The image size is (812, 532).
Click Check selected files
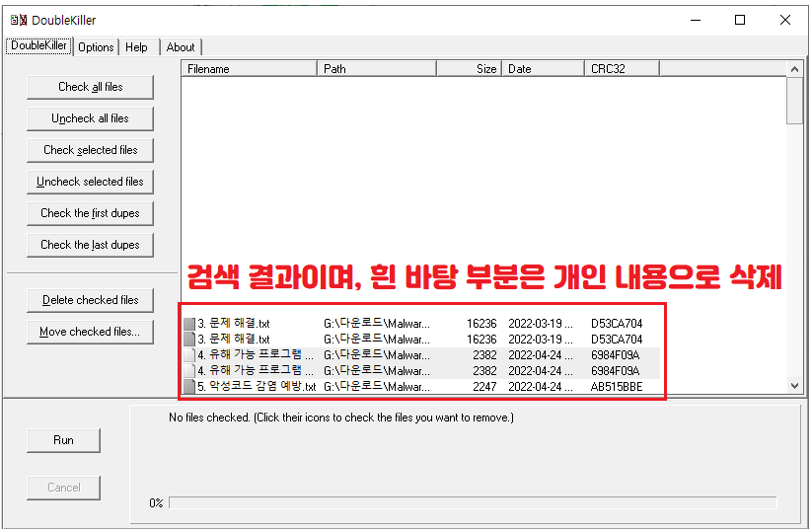90,150
